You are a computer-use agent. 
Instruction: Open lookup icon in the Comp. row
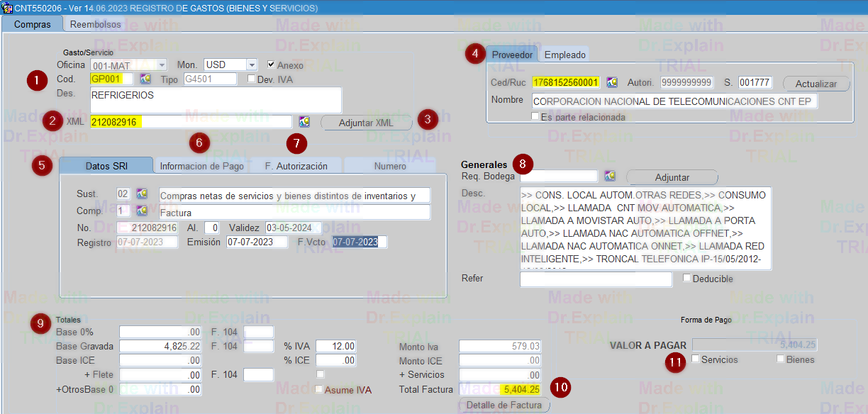pos(143,211)
